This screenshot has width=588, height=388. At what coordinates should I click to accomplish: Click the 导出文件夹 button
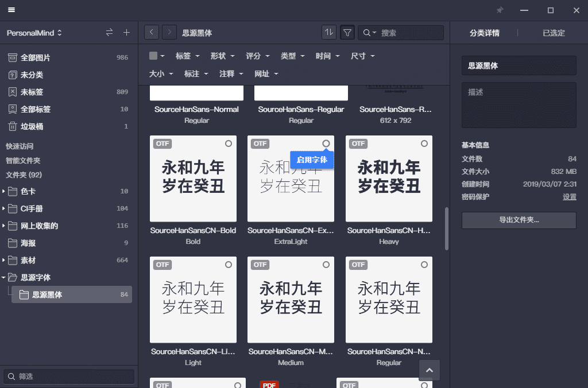519,220
